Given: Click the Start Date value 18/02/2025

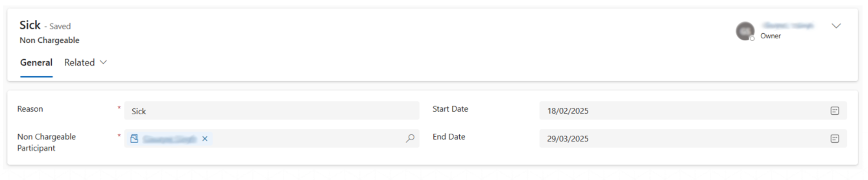Looking at the screenshot, I should coord(567,111).
